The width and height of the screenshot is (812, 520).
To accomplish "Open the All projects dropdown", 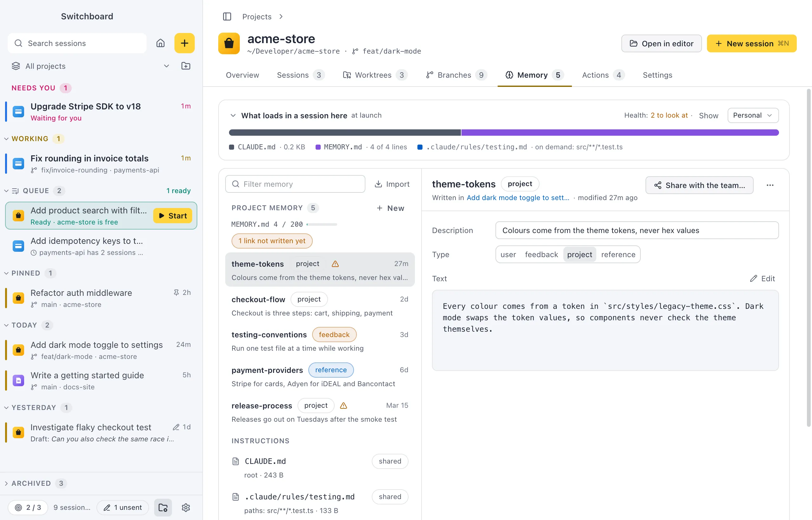I will click(90, 66).
